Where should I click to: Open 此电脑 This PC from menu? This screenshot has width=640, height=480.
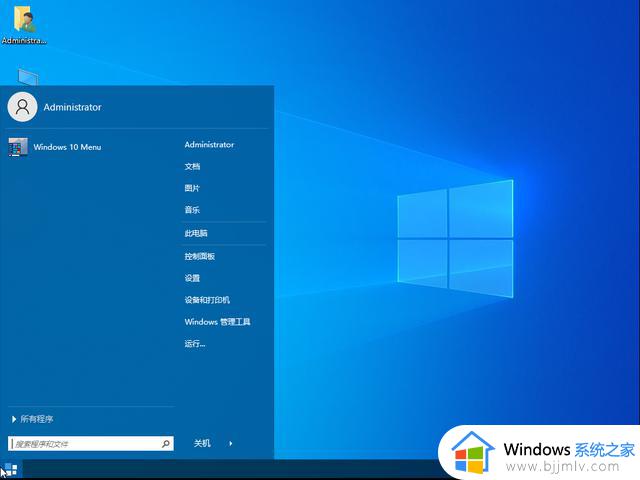196,233
